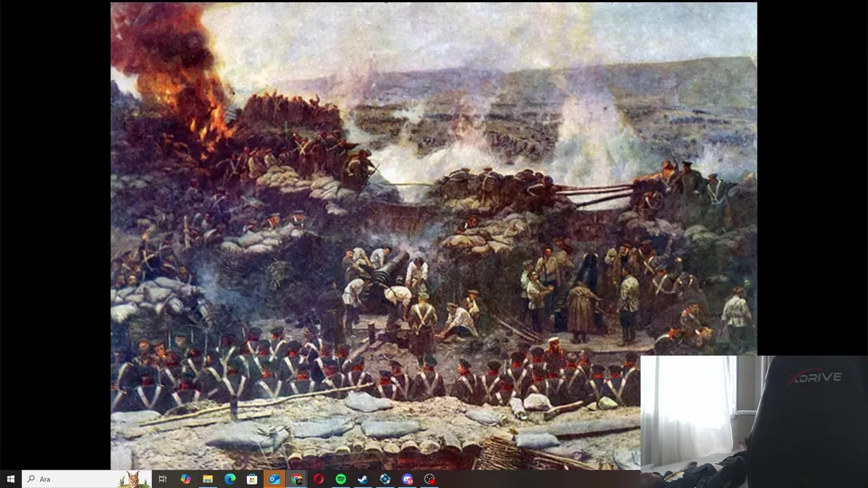Click the lynx search highlight image

pyautogui.click(x=133, y=479)
